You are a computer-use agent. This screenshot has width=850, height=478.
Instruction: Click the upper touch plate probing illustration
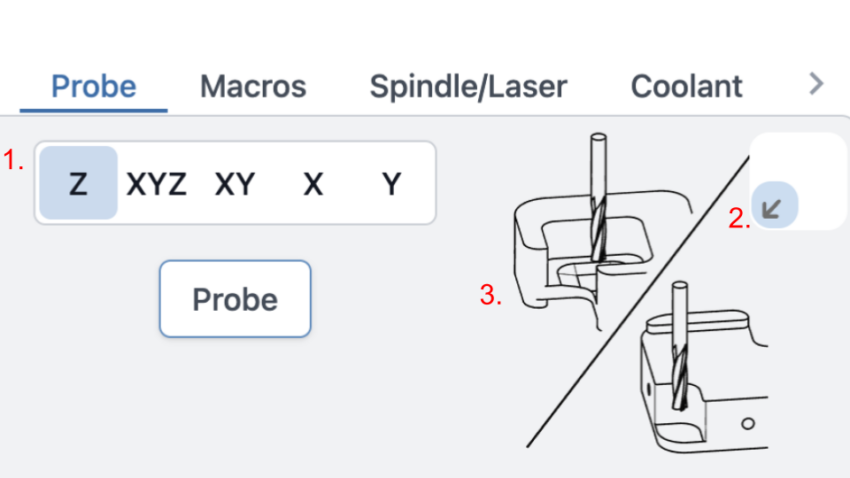pyautogui.click(x=602, y=232)
